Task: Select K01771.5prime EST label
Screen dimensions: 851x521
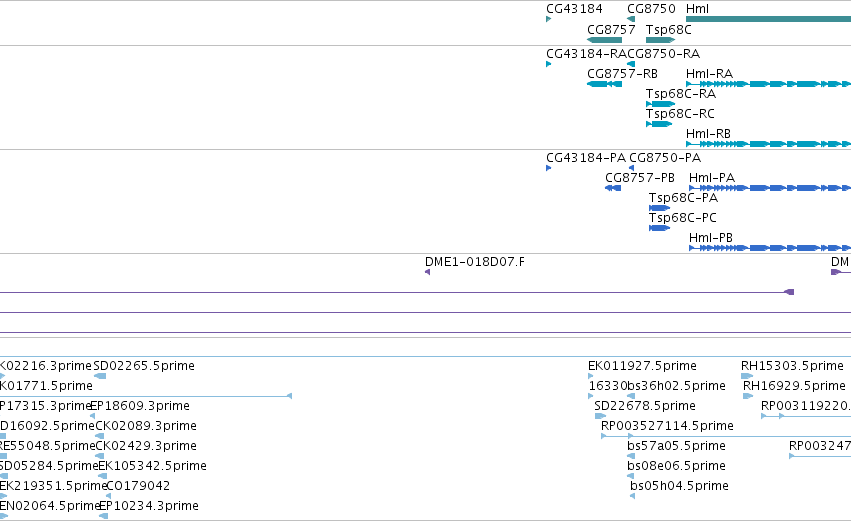Action: click(x=46, y=386)
